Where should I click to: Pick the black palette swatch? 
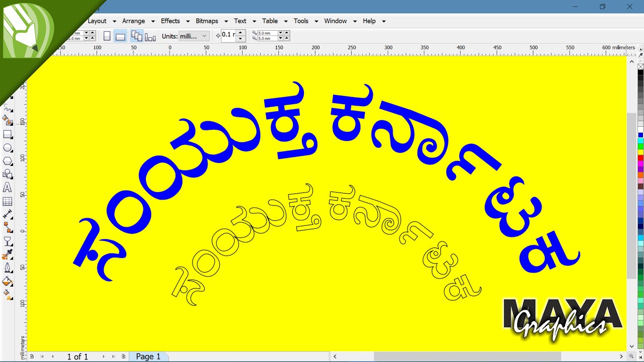[640, 72]
